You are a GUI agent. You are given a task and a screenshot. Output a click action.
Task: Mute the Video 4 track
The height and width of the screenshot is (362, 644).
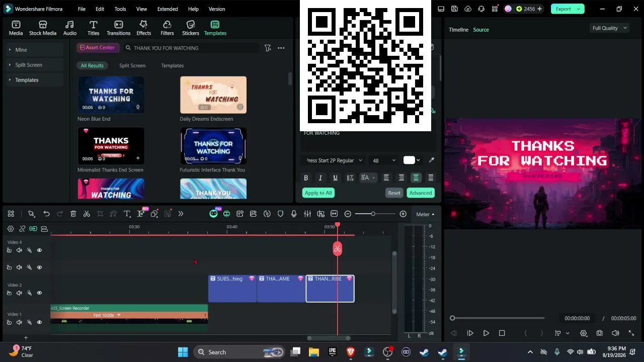pos(19,250)
